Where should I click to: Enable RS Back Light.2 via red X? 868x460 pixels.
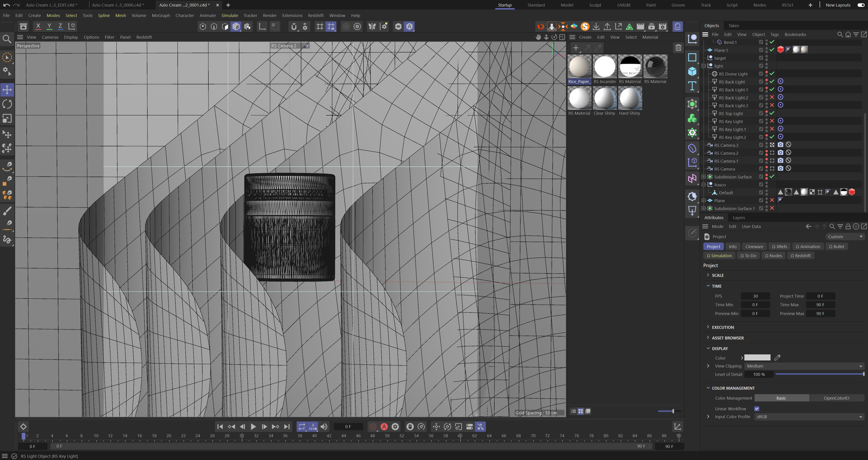(x=772, y=97)
